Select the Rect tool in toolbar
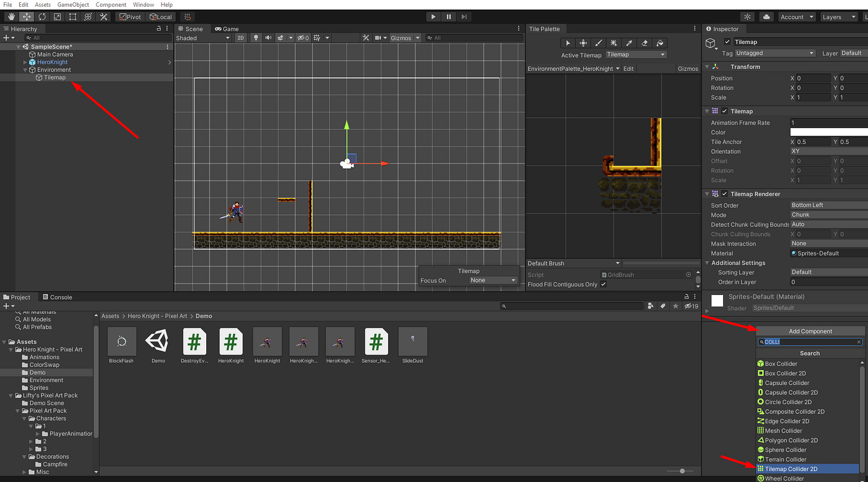Screen dimensions: 868x482 pos(73,17)
